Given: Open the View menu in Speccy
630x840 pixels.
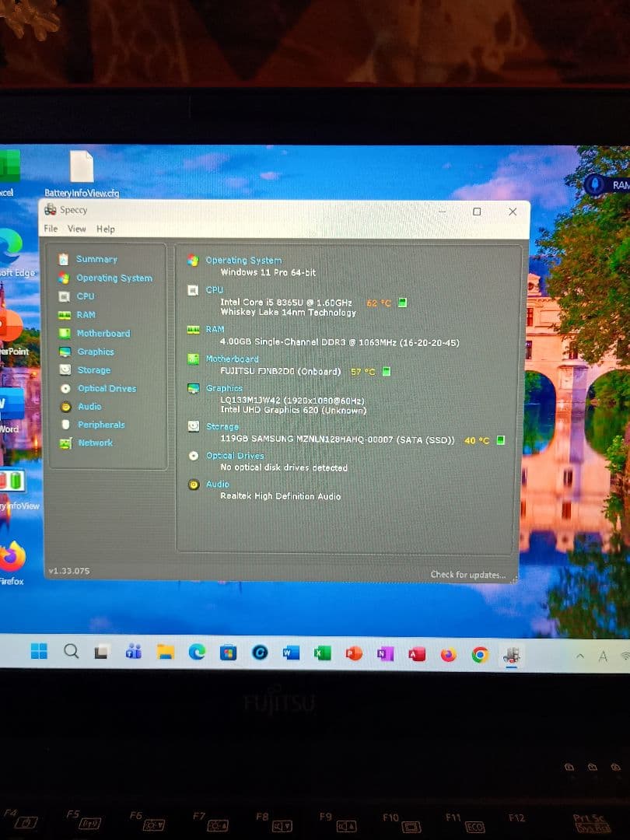Looking at the screenshot, I should pyautogui.click(x=76, y=229).
